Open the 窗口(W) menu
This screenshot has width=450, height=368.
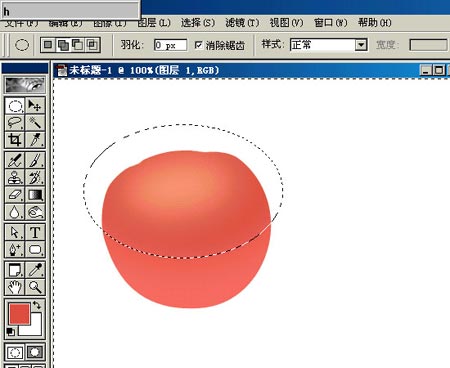click(331, 23)
